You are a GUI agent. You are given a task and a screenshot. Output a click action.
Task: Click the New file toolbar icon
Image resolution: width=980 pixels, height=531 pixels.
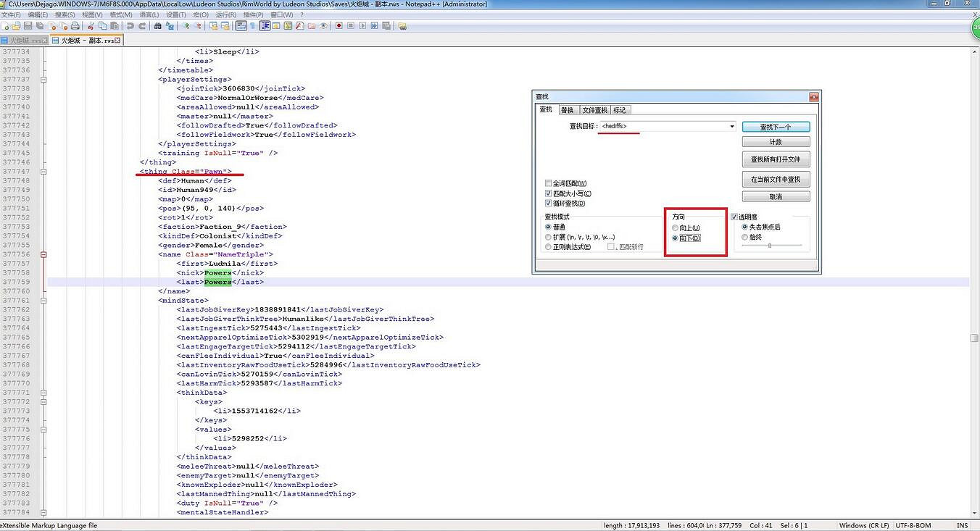[5, 26]
